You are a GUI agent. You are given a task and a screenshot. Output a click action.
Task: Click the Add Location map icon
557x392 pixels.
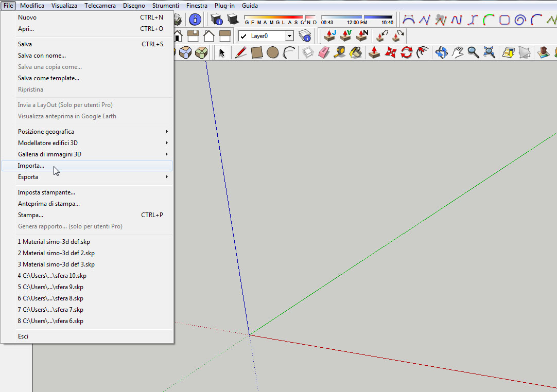tap(508, 52)
